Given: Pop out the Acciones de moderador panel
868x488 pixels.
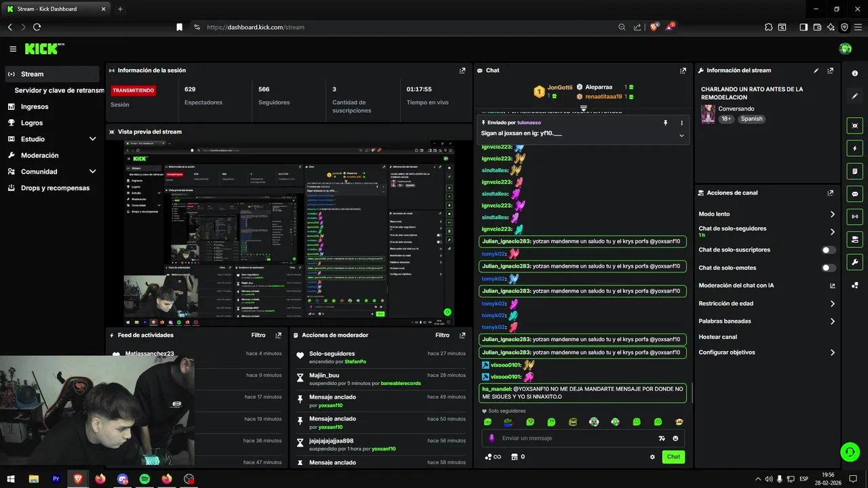Looking at the screenshot, I should pos(462,335).
